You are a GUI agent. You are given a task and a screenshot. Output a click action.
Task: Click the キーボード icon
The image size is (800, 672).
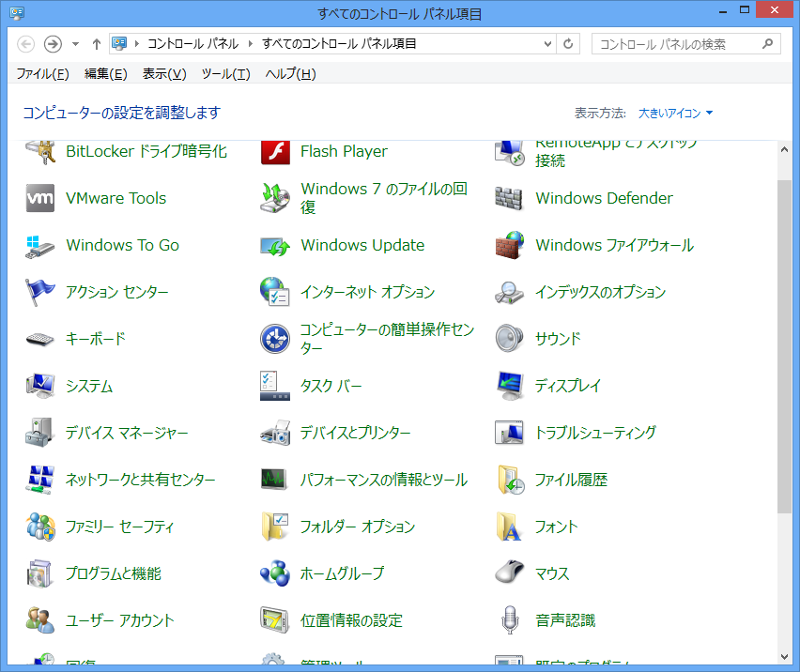pos(40,339)
